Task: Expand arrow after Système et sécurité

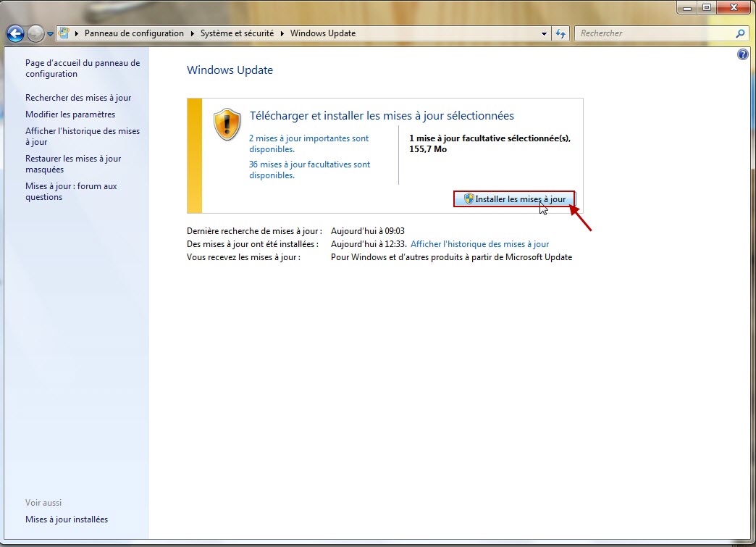Action: pyautogui.click(x=282, y=33)
